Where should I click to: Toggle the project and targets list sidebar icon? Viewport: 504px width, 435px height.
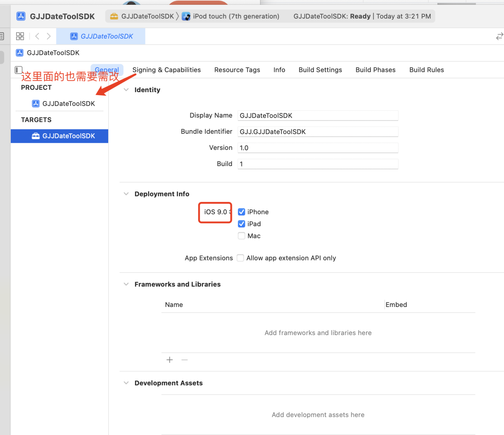(x=18, y=70)
